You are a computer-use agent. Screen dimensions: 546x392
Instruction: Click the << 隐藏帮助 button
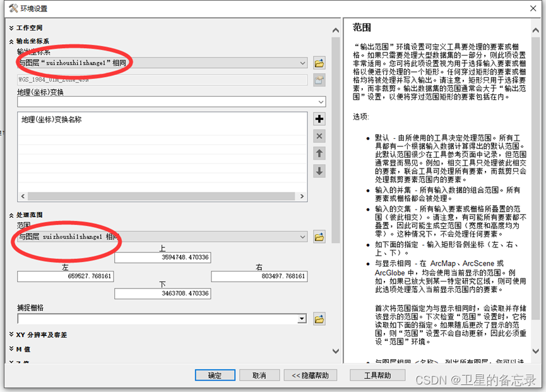point(311,376)
